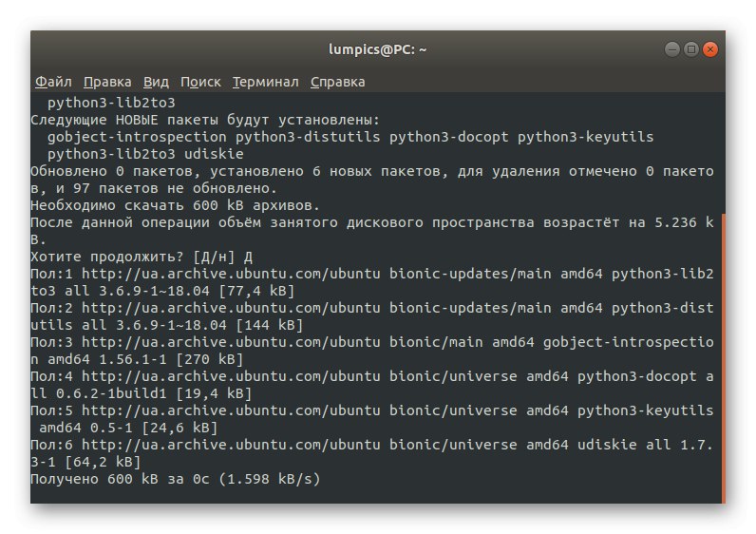The height and width of the screenshot is (534, 756).
Task: Click the "Получено 600 kB" output line
Action: pyautogui.click(x=176, y=479)
